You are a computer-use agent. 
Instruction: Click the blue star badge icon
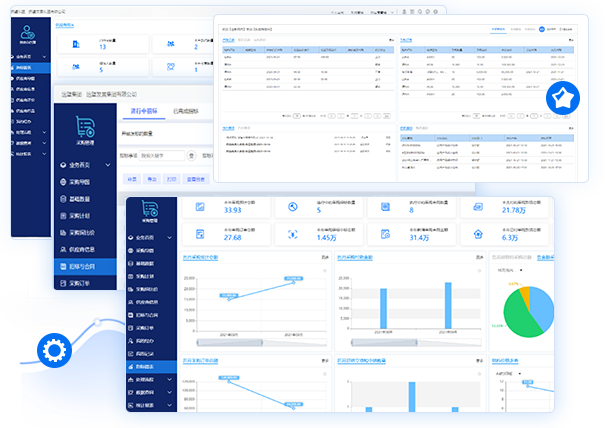pyautogui.click(x=563, y=98)
